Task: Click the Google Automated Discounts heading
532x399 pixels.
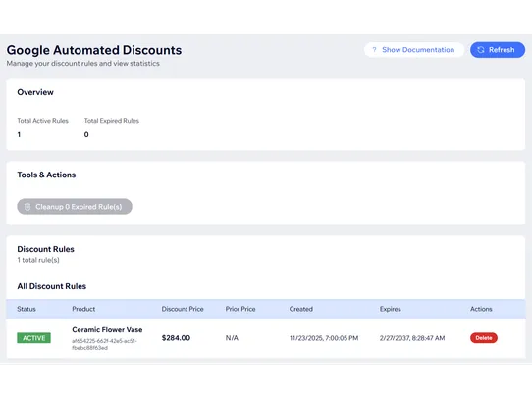Action: click(94, 50)
